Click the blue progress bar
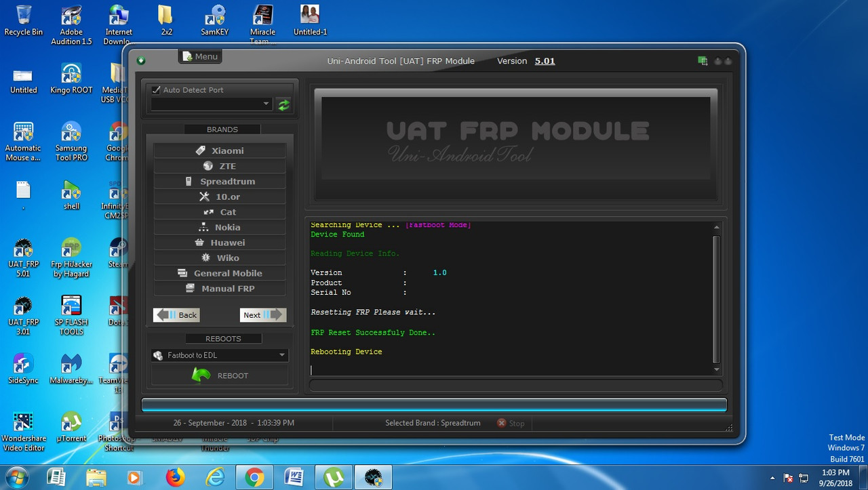This screenshot has width=868, height=490. pyautogui.click(x=434, y=405)
